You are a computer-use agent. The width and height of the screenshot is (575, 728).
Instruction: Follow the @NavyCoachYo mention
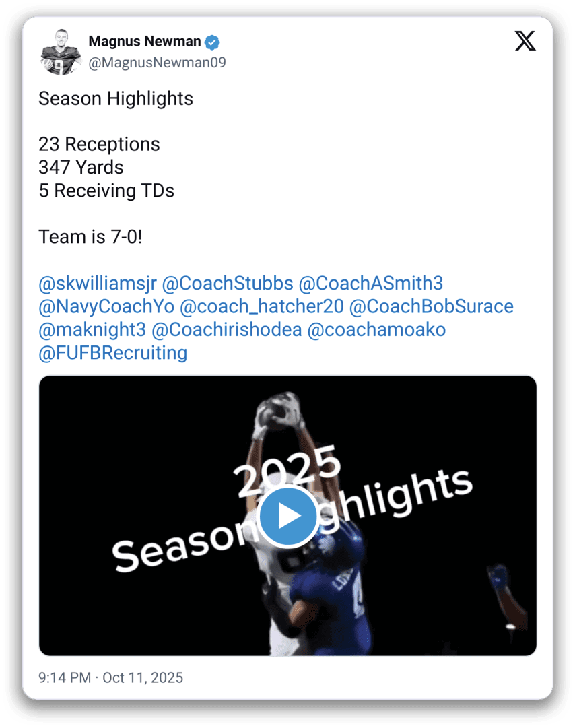pyautogui.click(x=106, y=306)
